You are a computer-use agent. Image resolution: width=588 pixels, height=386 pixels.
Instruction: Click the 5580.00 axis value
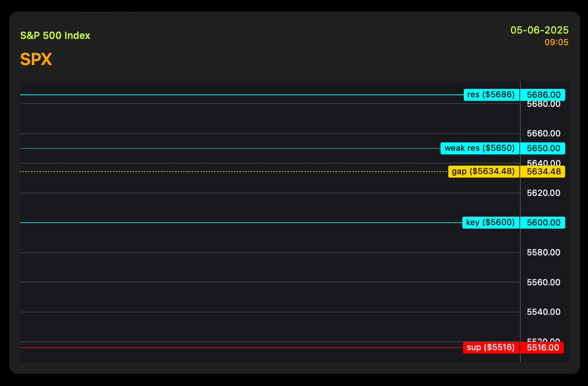click(543, 253)
